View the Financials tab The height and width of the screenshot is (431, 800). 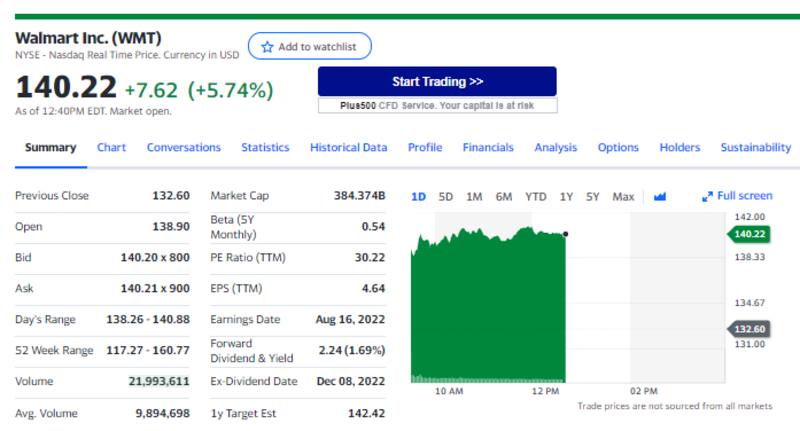tap(488, 148)
